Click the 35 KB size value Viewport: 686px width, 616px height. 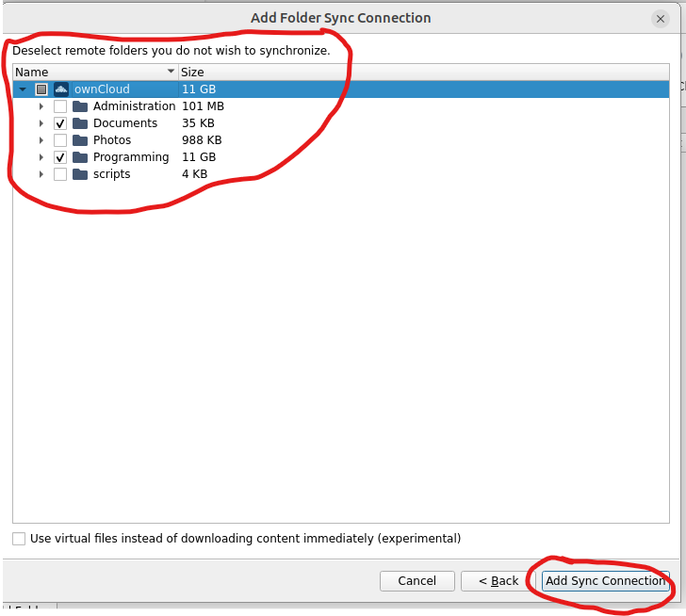click(198, 123)
